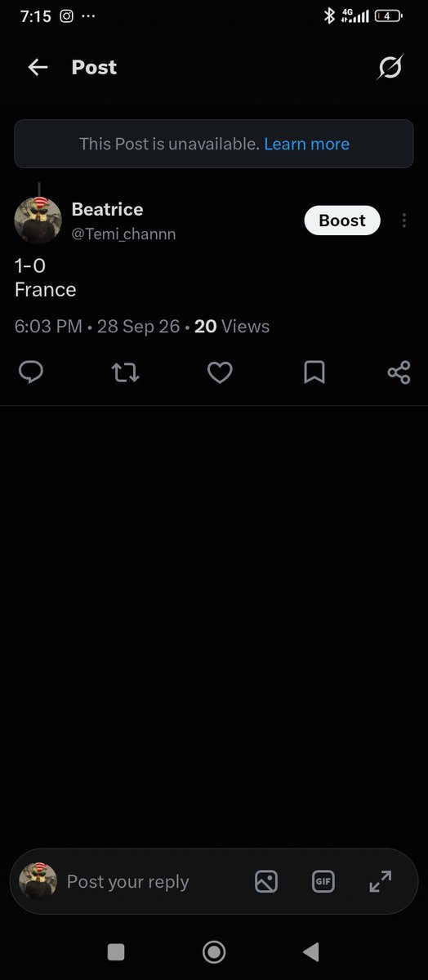Add a GIF to the reply

[x=323, y=882]
